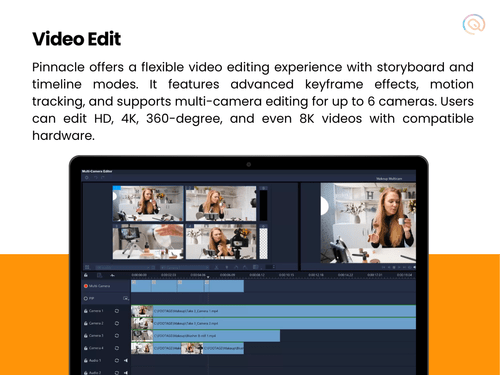Click the Camera 1 track label

tap(96, 311)
